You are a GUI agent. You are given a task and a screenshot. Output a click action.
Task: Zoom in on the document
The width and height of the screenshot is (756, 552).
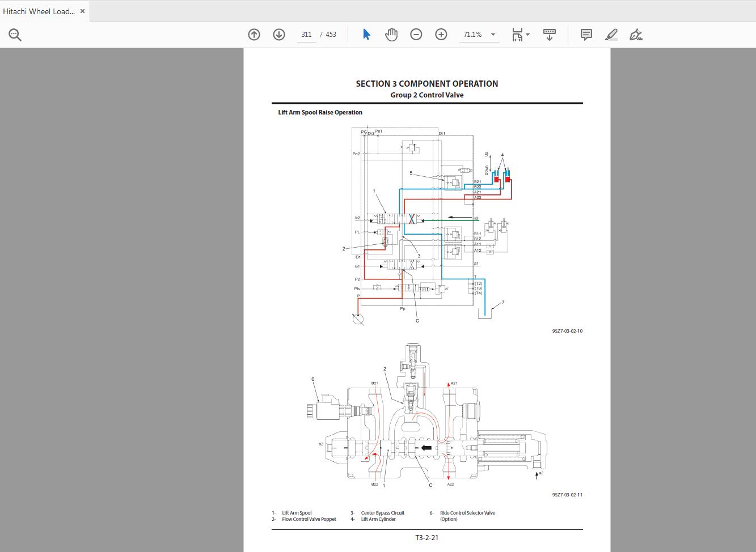[x=441, y=34]
